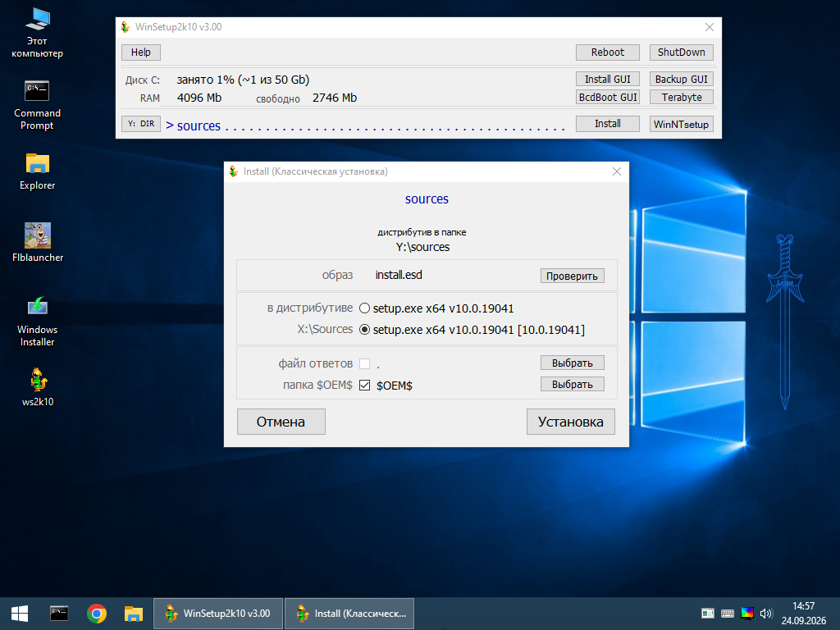
Task: Switch to Install (Классическ... taskbar item
Action: point(349,614)
